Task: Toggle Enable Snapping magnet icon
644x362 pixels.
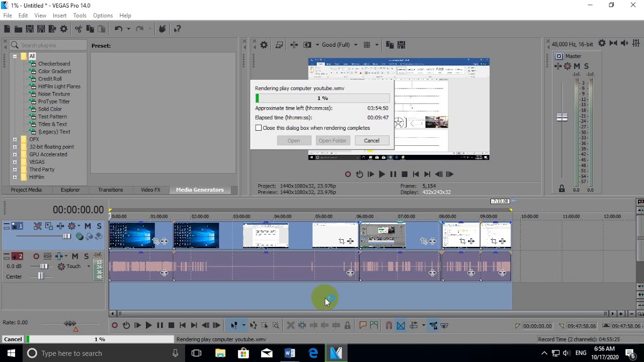Action: (x=389, y=325)
